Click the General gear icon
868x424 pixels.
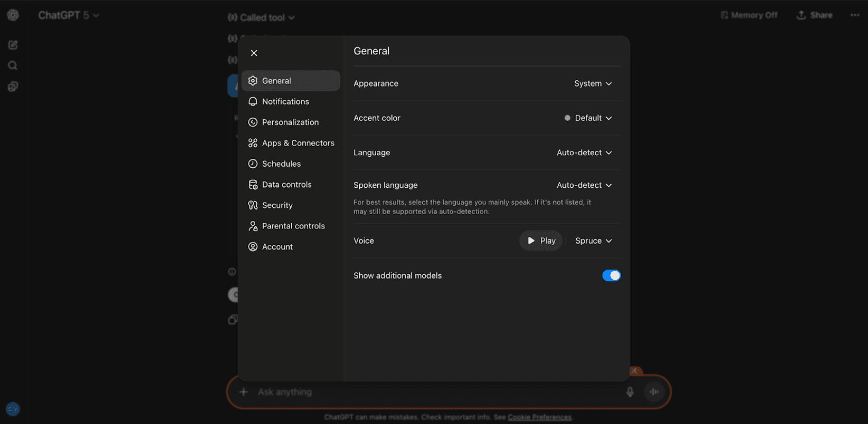click(x=253, y=81)
